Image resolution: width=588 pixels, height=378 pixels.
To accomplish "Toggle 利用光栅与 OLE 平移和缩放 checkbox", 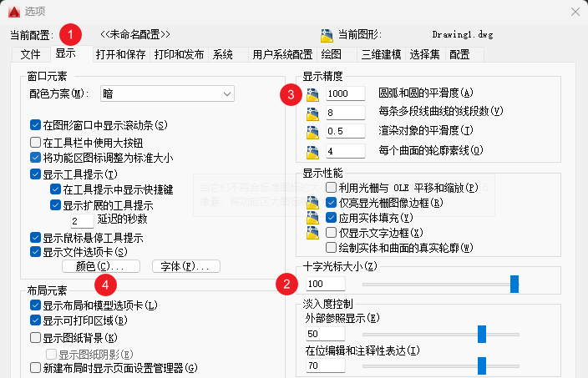I will 332,187.
